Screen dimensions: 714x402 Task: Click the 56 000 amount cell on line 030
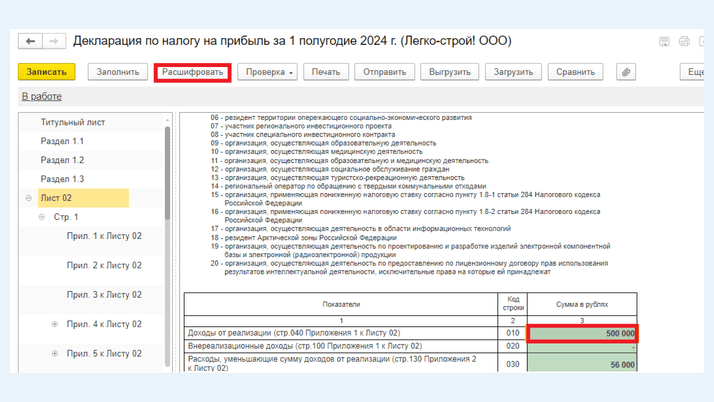[x=582, y=363]
